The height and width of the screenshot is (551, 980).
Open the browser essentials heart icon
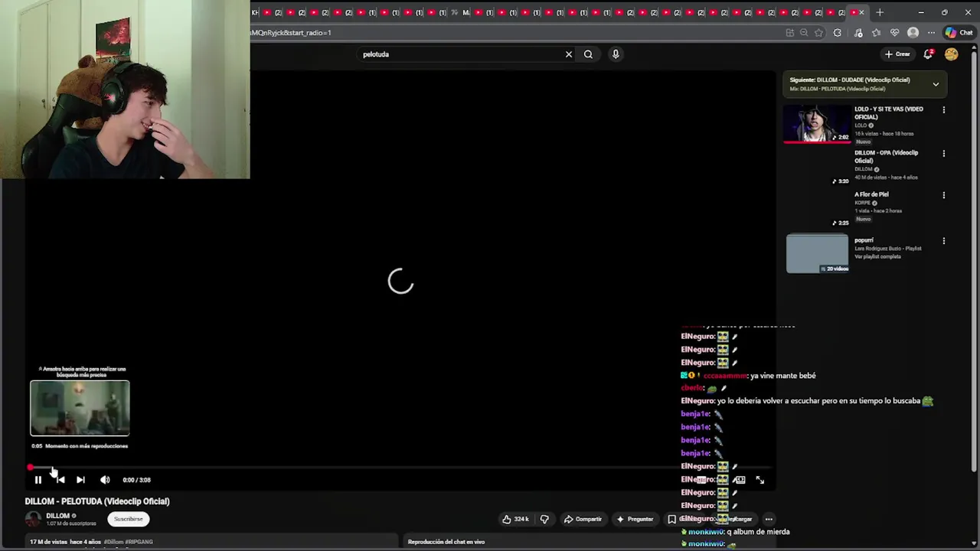point(894,33)
